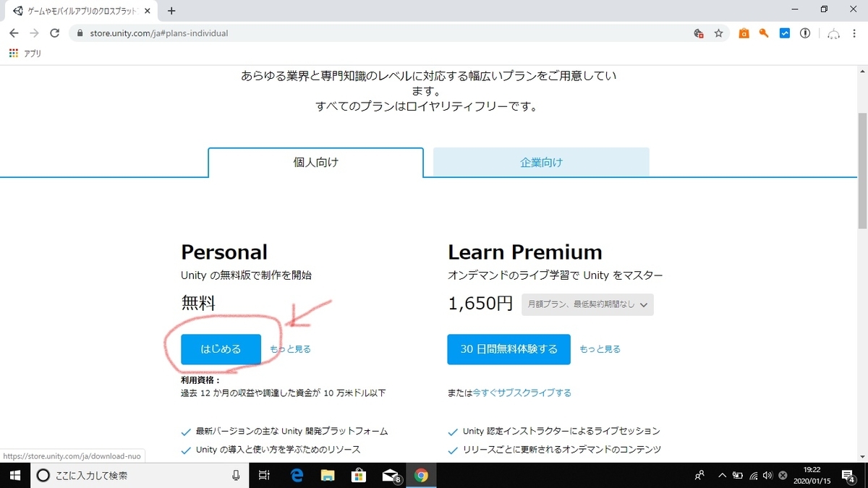Expand hidden system tray icons chevron

click(x=722, y=475)
